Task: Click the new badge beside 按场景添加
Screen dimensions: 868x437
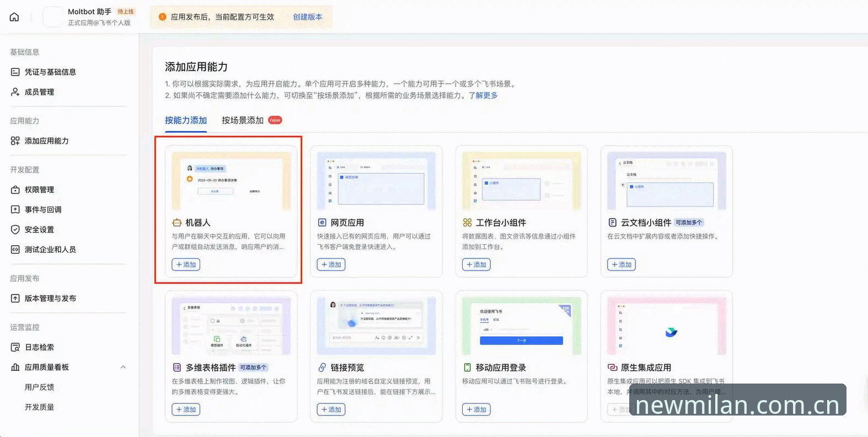Action: (x=275, y=120)
